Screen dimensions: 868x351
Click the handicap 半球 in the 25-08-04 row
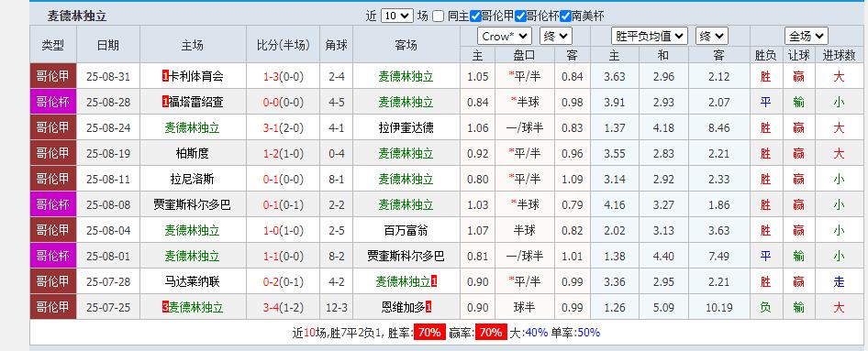click(x=524, y=231)
